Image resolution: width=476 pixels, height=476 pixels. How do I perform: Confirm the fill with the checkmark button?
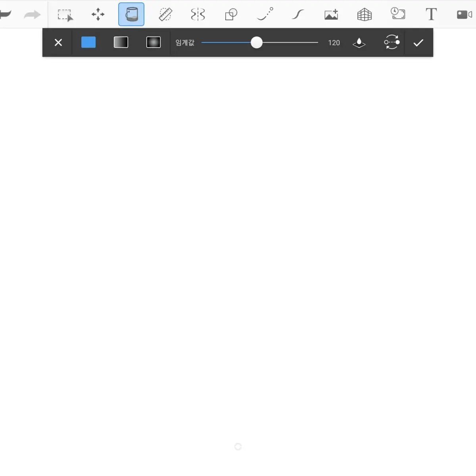(418, 42)
